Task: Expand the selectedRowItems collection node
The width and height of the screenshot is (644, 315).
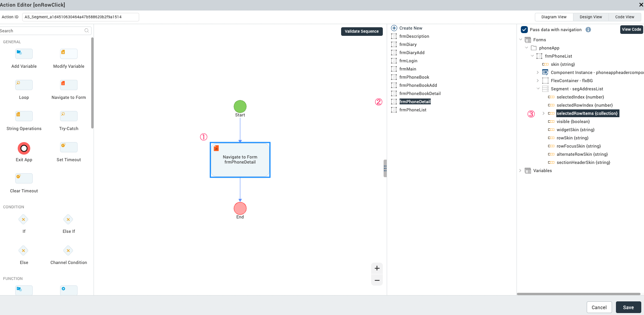Action: point(543,113)
